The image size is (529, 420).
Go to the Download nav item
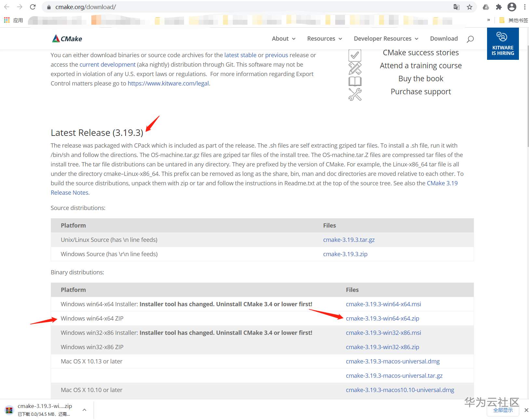coord(444,39)
